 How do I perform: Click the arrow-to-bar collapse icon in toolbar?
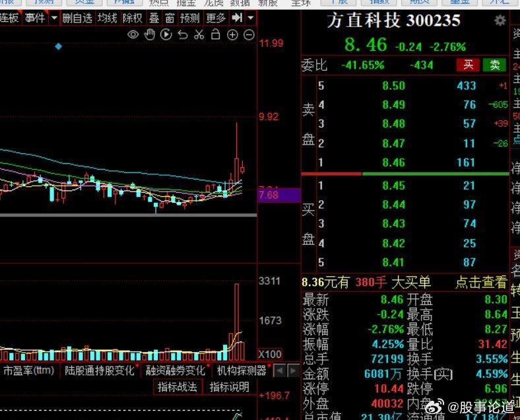click(237, 18)
